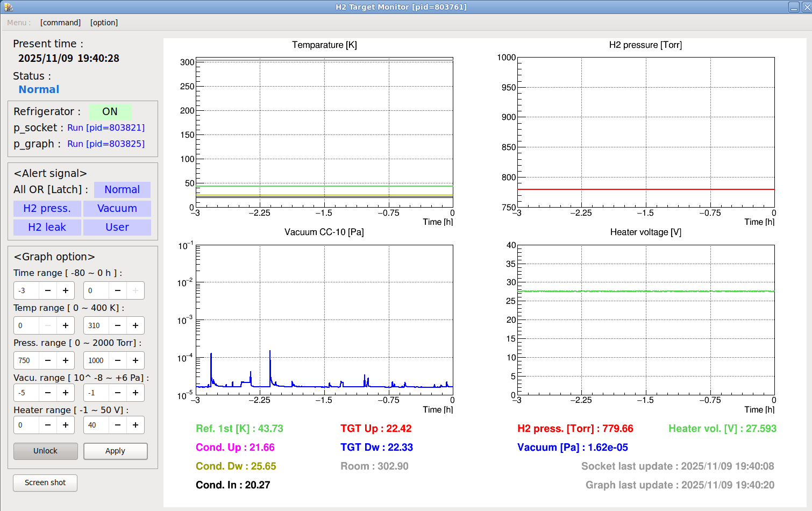Click the temp range minimum input field

[26, 325]
